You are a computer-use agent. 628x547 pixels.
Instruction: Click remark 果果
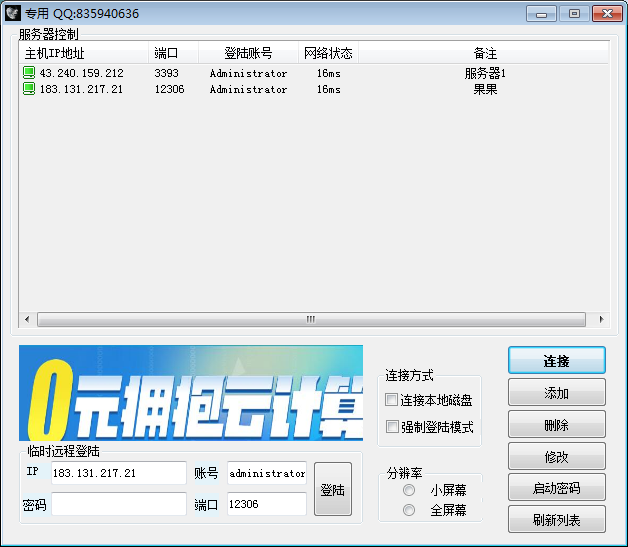click(485, 89)
